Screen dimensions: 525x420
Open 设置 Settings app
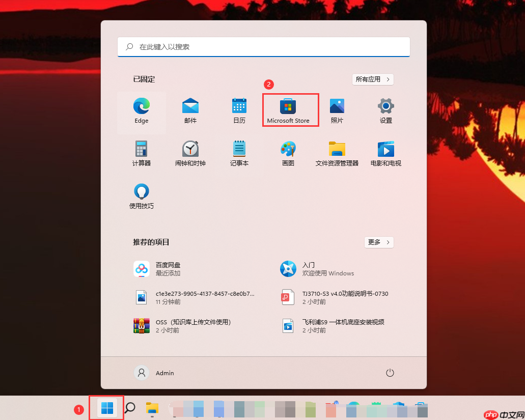[x=385, y=110]
